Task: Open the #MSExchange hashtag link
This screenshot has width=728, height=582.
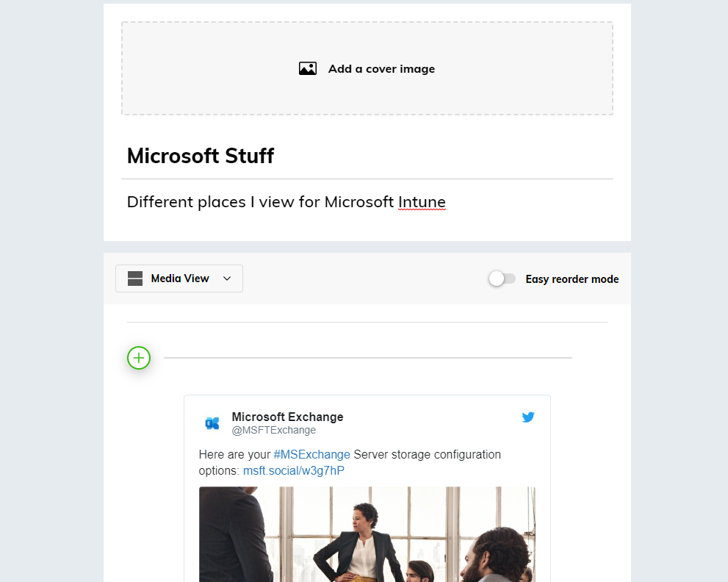Action: pos(311,455)
